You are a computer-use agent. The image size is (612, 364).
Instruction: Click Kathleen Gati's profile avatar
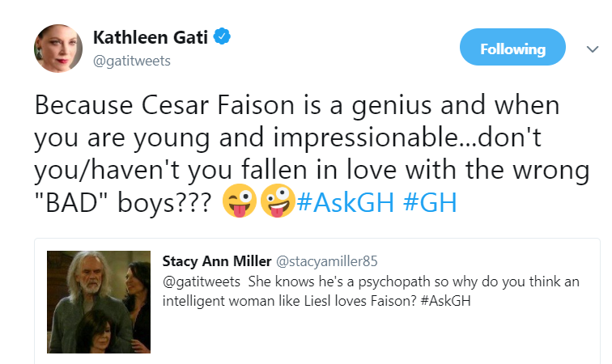click(53, 49)
